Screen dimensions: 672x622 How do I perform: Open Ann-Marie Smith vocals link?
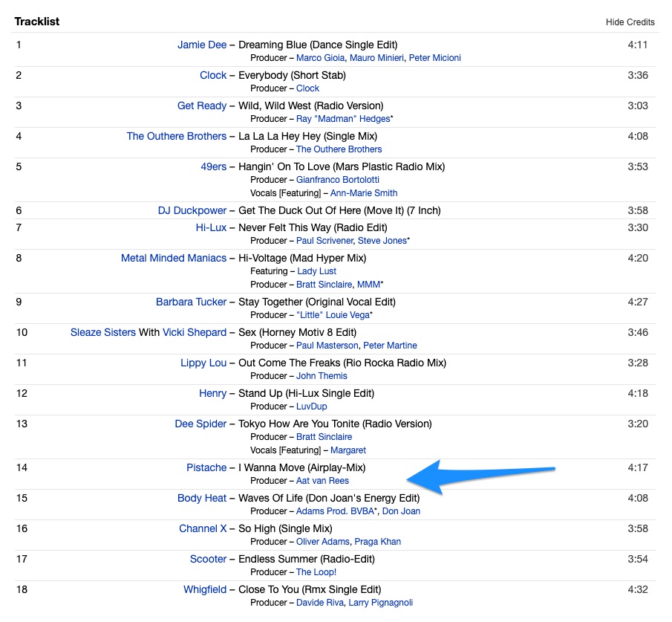[364, 193]
